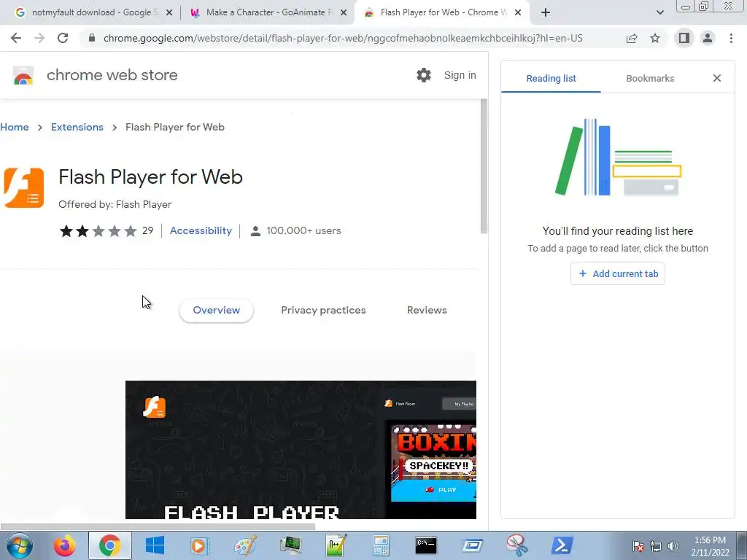Go forward using the browser forward arrow

(39, 38)
